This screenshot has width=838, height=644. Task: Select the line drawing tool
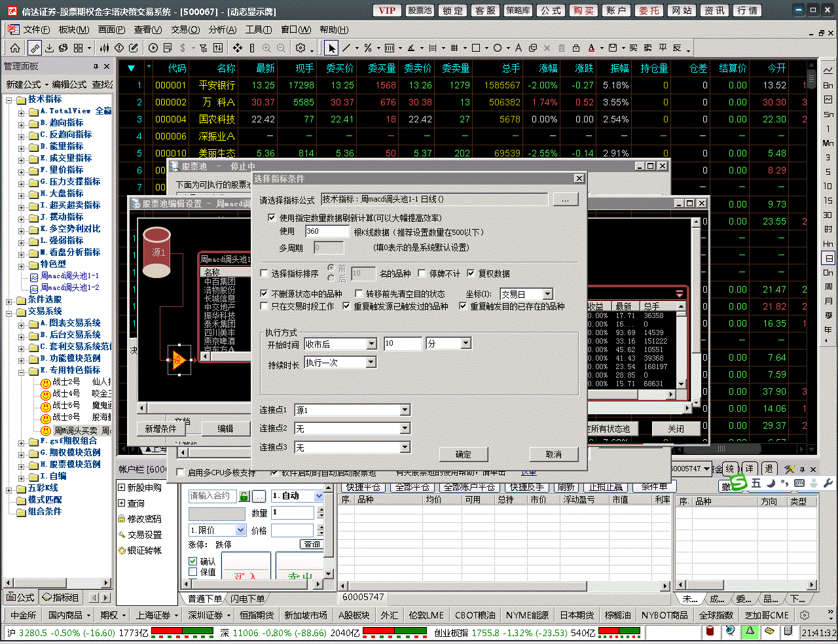[346, 48]
